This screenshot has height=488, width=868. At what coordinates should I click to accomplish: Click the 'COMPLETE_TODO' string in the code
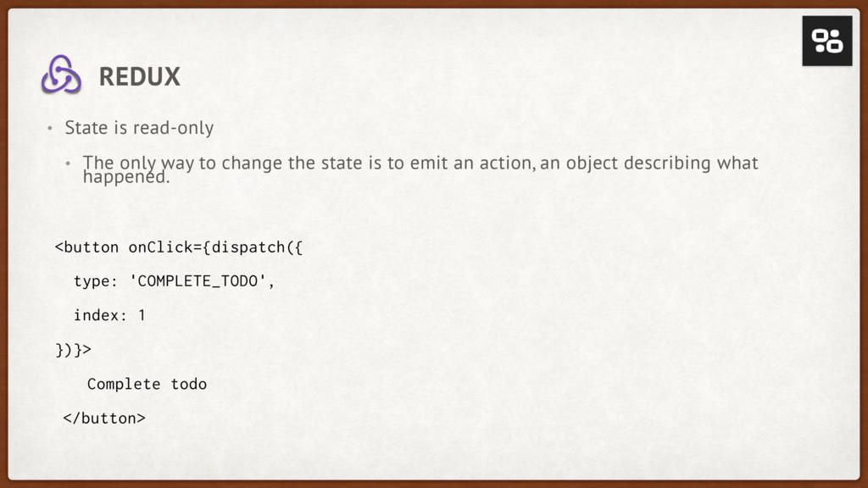(x=198, y=281)
